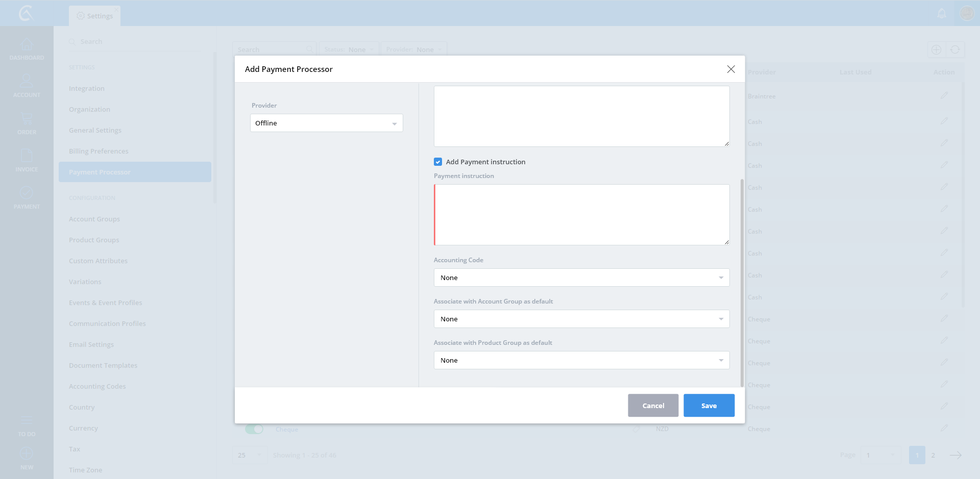
Task: Open Billing Preferences in settings menu
Action: (x=99, y=151)
